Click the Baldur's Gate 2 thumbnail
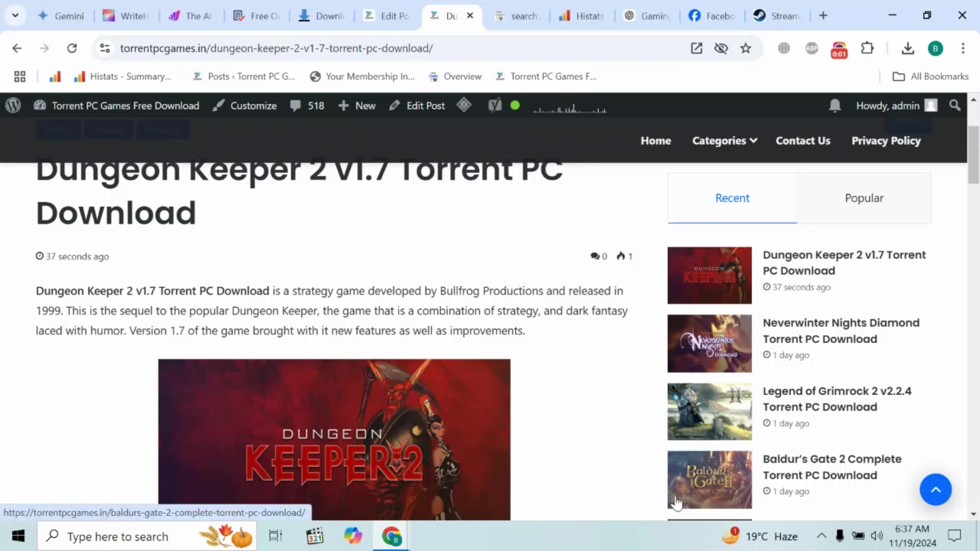This screenshot has height=551, width=980. [709, 479]
